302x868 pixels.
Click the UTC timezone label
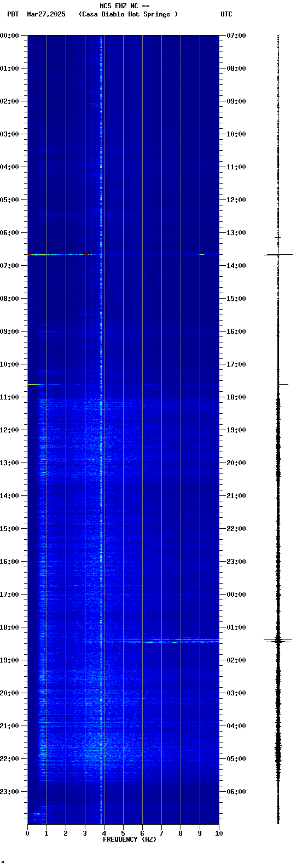[x=226, y=14]
